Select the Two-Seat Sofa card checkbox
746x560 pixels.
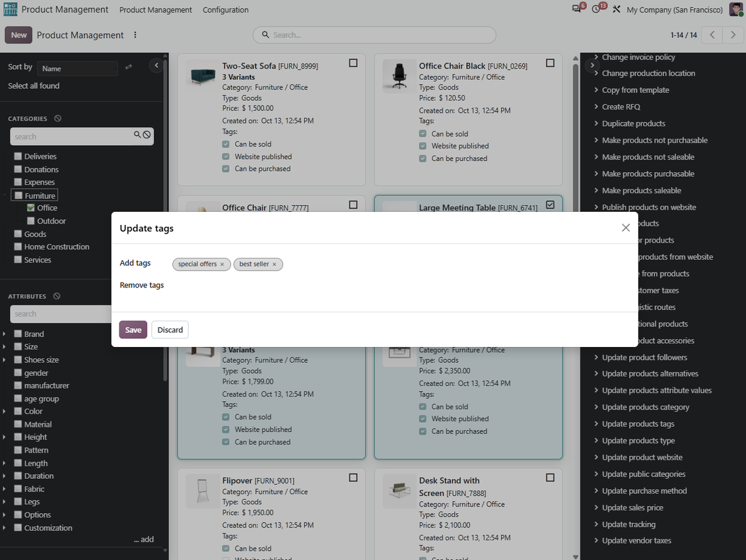tap(353, 63)
